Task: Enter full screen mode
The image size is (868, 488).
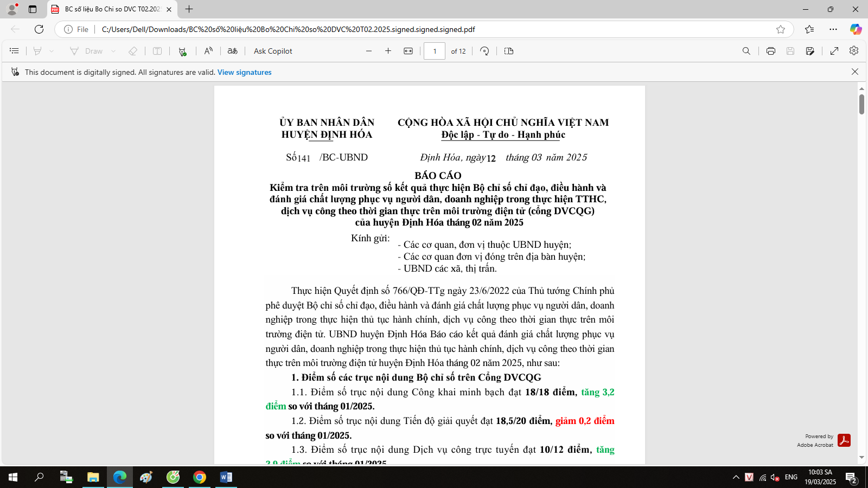Action: [x=834, y=51]
